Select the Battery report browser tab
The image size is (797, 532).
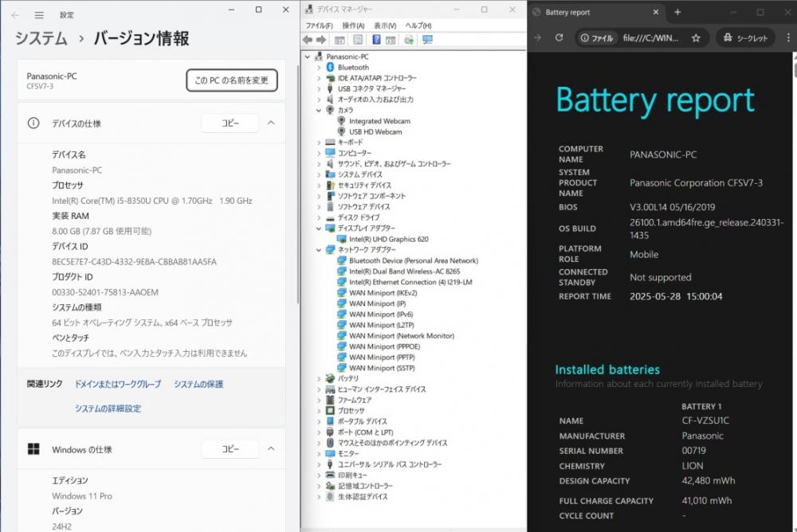pyautogui.click(x=595, y=12)
